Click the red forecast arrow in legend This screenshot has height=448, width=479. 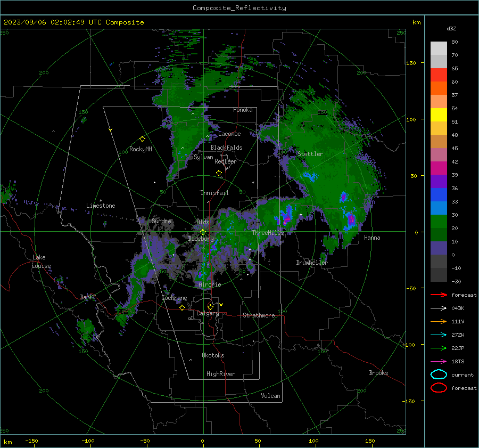point(439,295)
